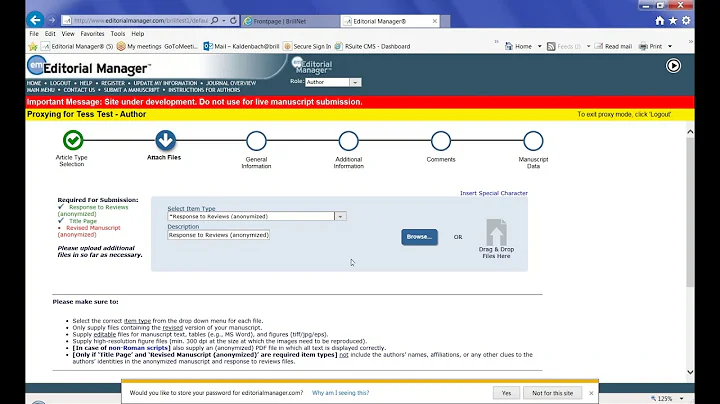Click the CONTACT US link
The height and width of the screenshot is (404, 720).
[x=79, y=90]
